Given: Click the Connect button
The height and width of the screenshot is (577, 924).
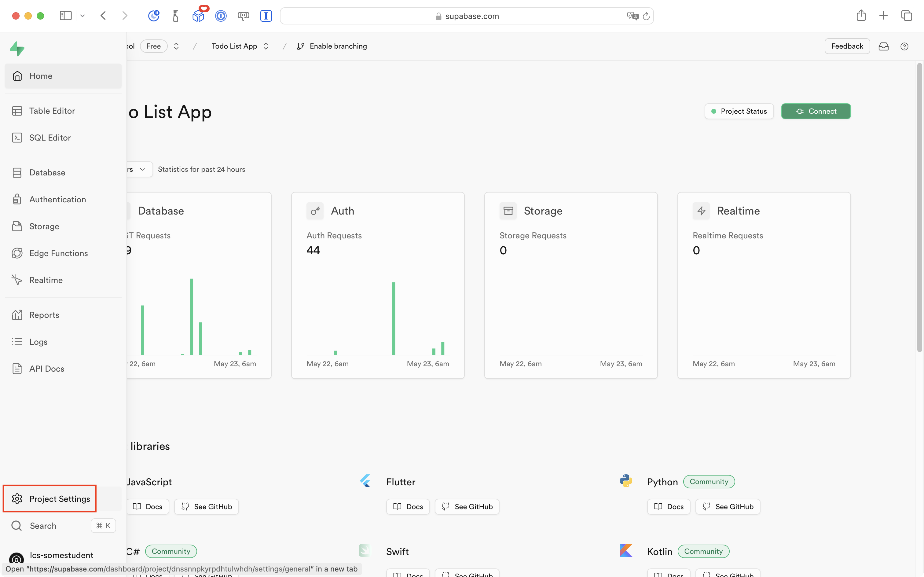Looking at the screenshot, I should click(x=816, y=111).
